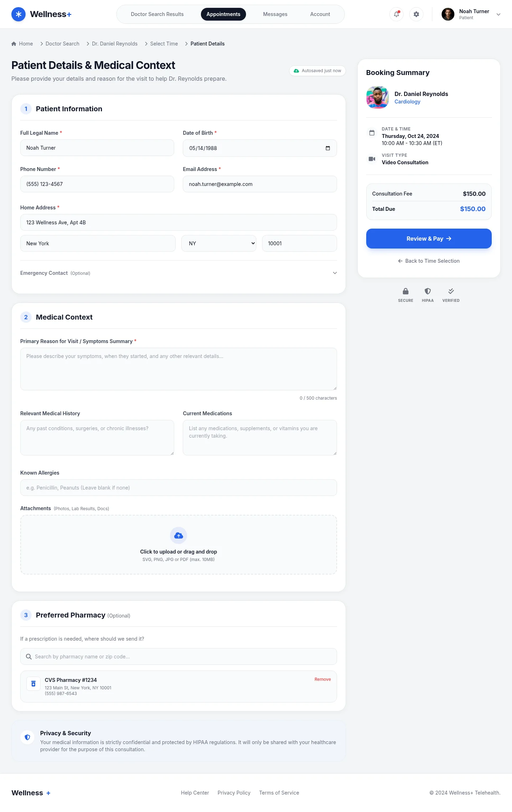Open the Messages tab
The image size is (512, 812).
[275, 14]
